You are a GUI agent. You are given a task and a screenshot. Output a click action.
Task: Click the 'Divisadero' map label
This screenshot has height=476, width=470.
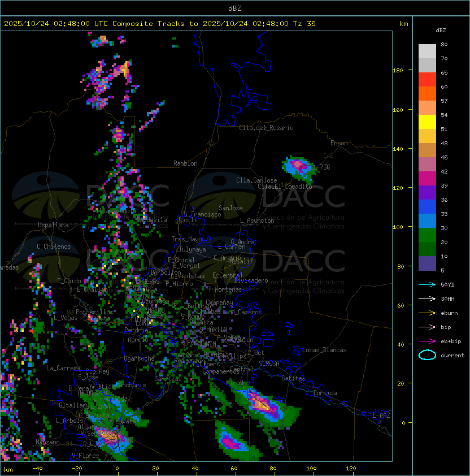tap(251, 280)
